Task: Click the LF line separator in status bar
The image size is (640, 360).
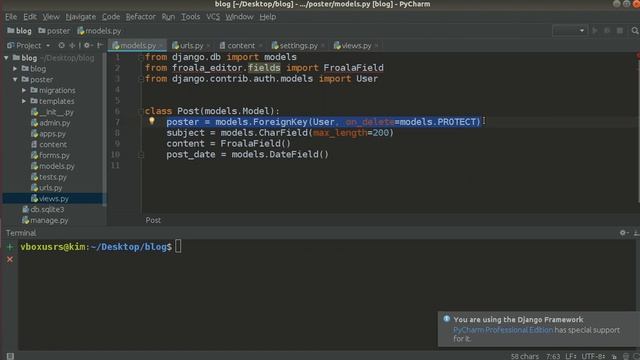Action: (x=571, y=356)
